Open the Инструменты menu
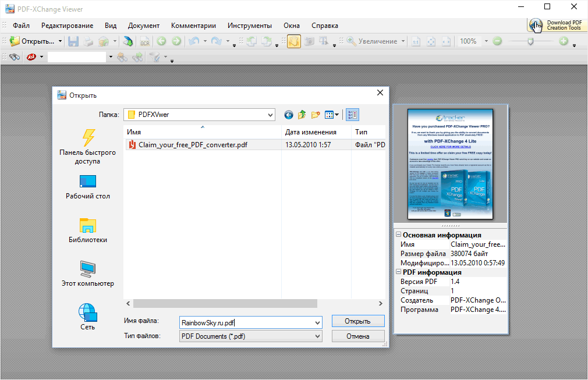588x380 pixels. coord(250,26)
